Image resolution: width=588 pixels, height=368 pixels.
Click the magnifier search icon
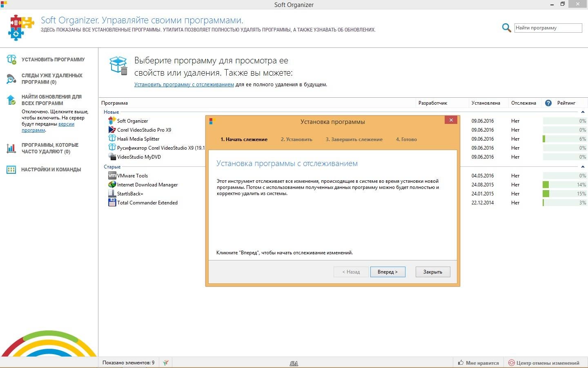tap(506, 28)
